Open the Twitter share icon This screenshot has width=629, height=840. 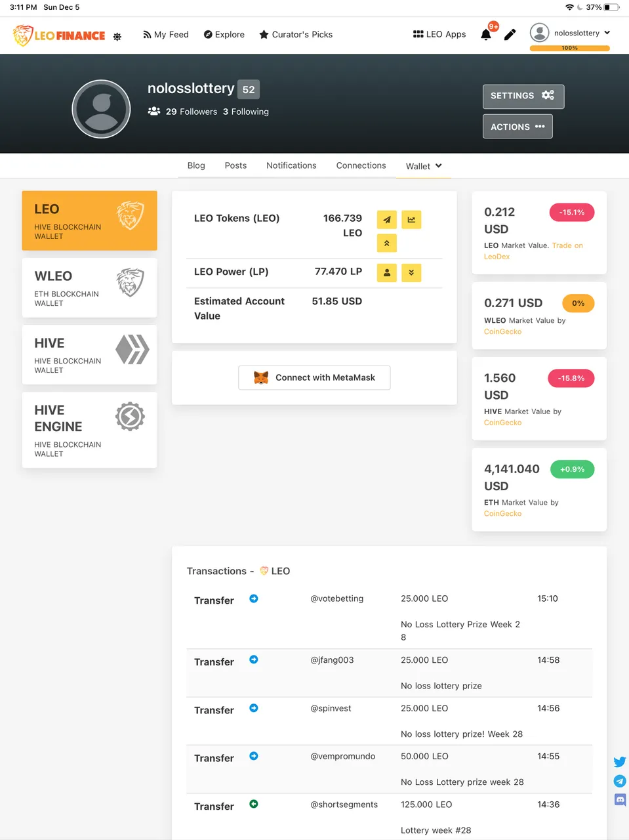click(x=620, y=762)
